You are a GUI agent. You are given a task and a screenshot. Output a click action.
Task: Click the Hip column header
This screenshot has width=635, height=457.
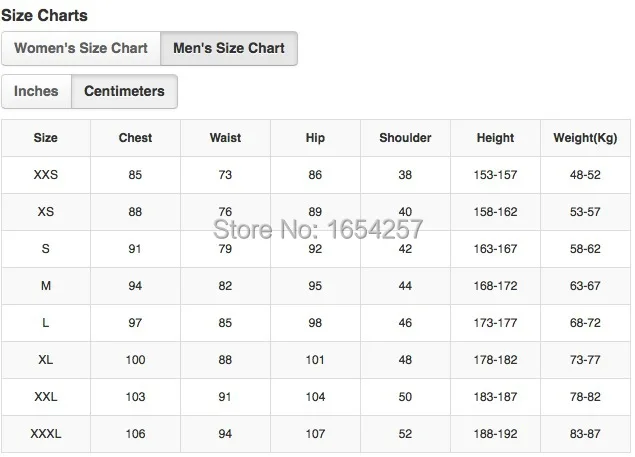pos(315,138)
